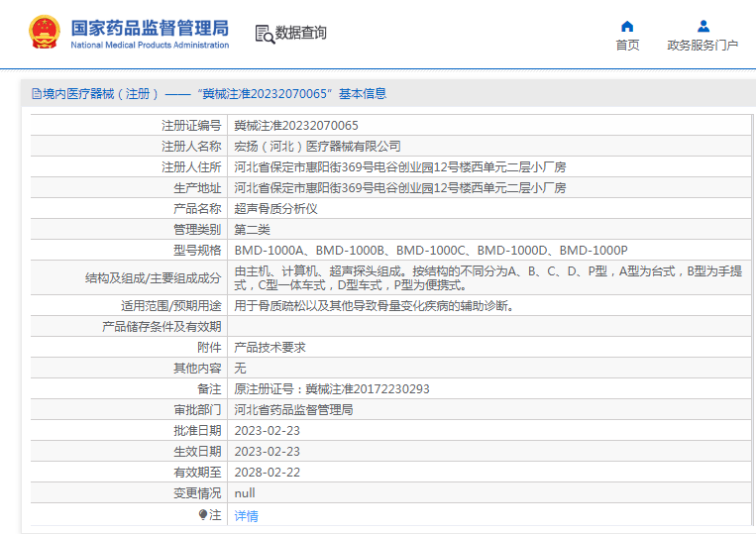This screenshot has width=756, height=534.
Task: Click the 注册人住所 address value
Action: 399,166
